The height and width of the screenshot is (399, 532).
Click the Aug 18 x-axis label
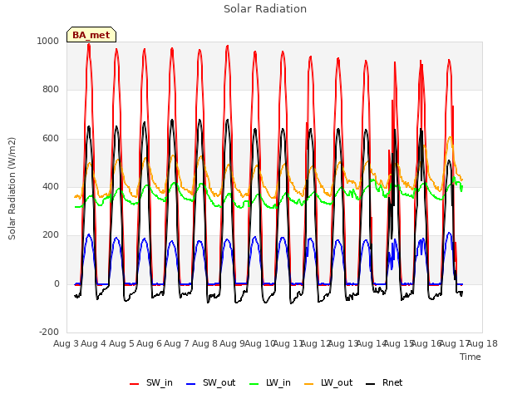pyautogui.click(x=482, y=343)
